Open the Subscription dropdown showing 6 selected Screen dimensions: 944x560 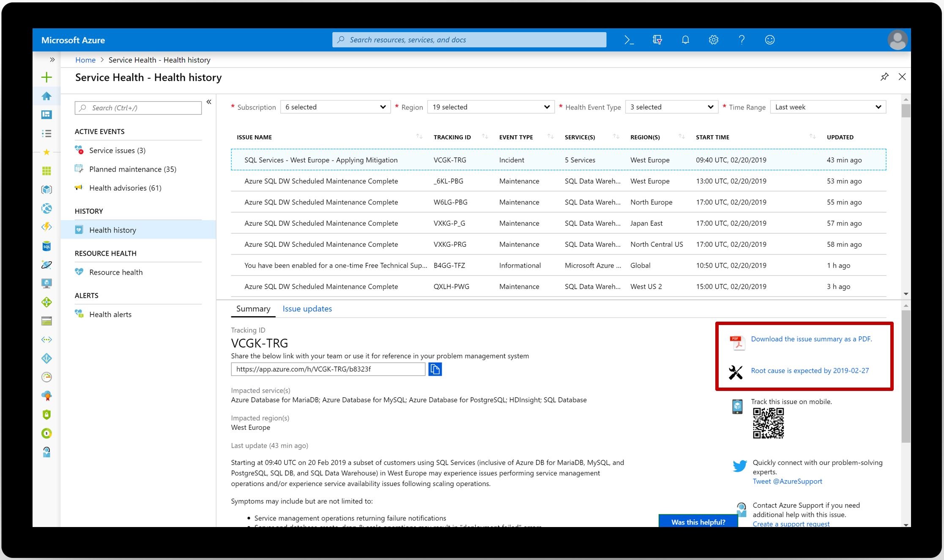335,107
